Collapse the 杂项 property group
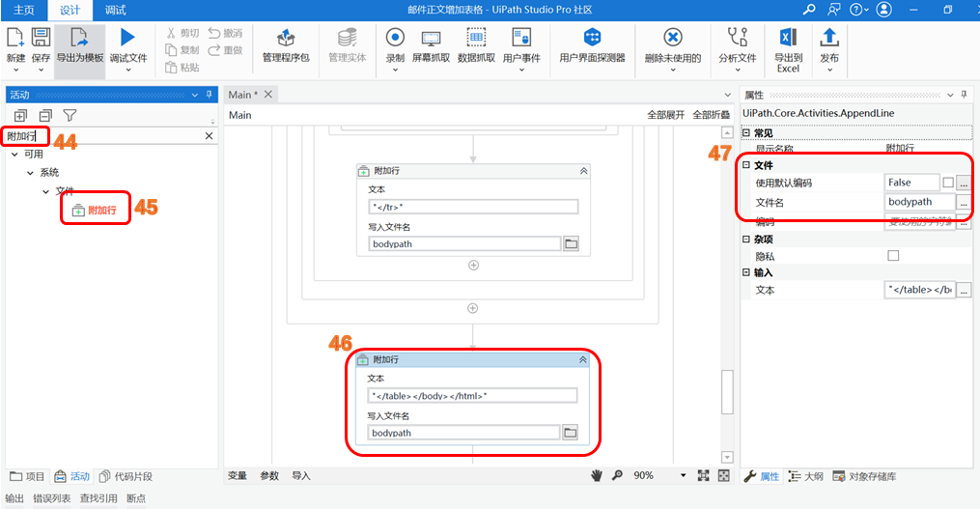The height and width of the screenshot is (509, 980). [746, 239]
